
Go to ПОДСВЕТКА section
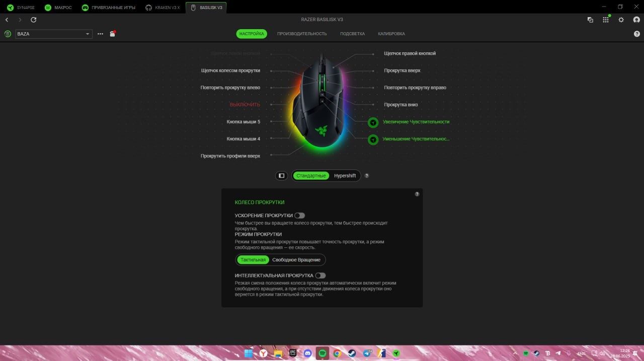click(x=352, y=34)
